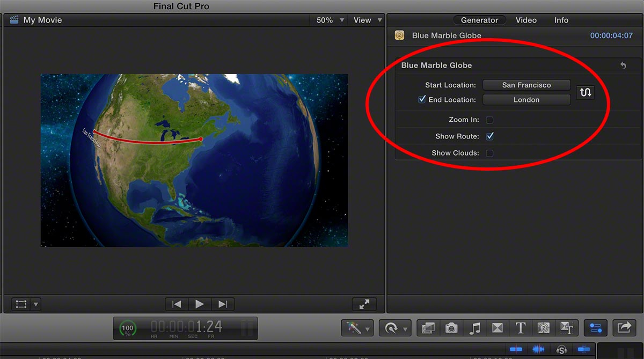
Task: Swap start and end locations
Action: pos(586,92)
